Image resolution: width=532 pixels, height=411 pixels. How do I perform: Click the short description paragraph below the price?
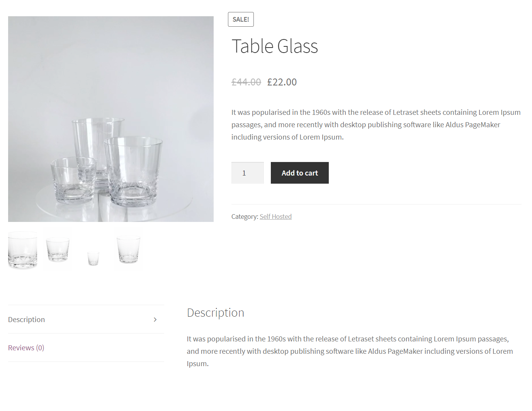coord(376,124)
